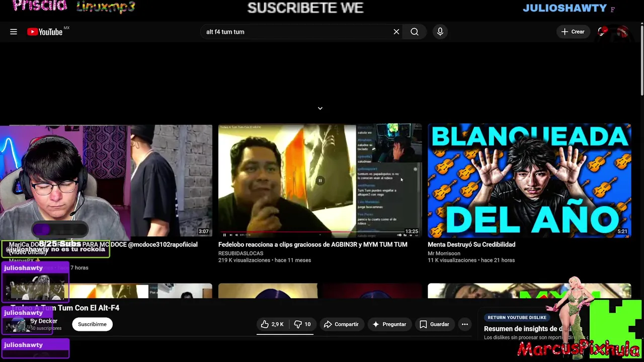Click the 11 K visualizaciones metadata text

pos(452,260)
